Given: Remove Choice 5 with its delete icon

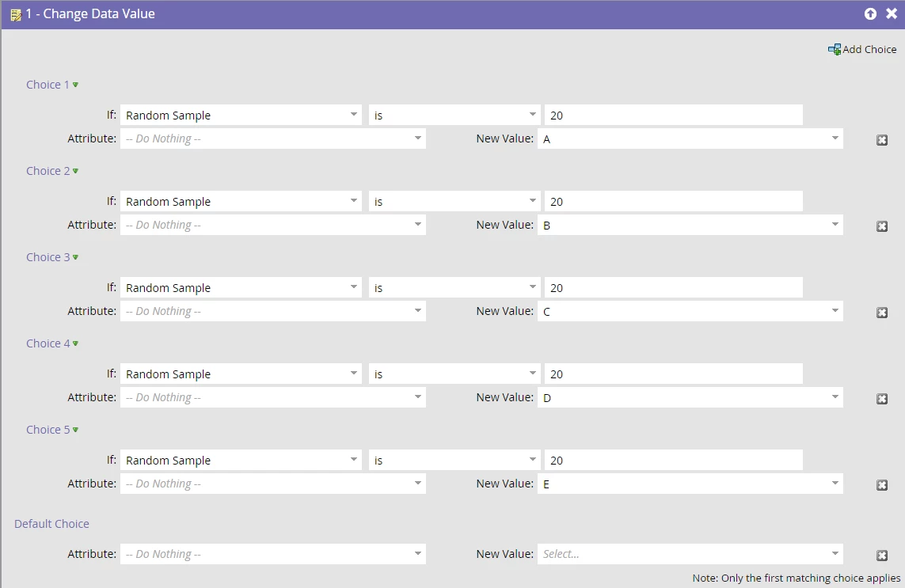Looking at the screenshot, I should [x=882, y=485].
